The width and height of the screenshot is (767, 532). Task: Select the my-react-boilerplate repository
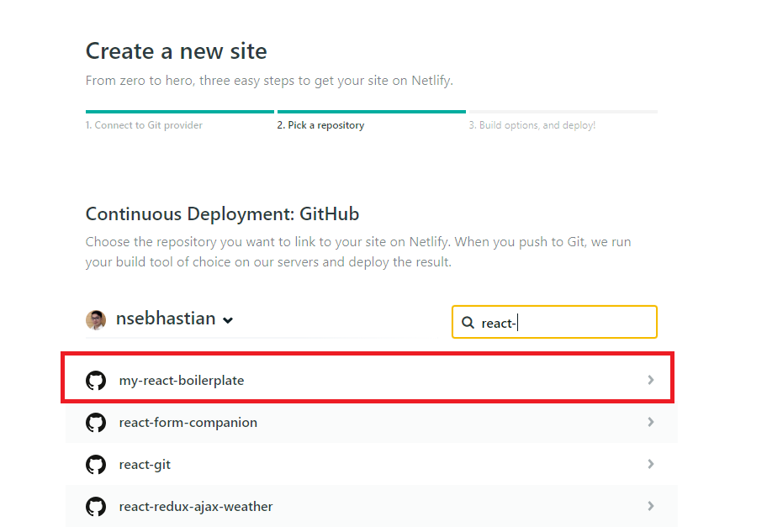(182, 381)
